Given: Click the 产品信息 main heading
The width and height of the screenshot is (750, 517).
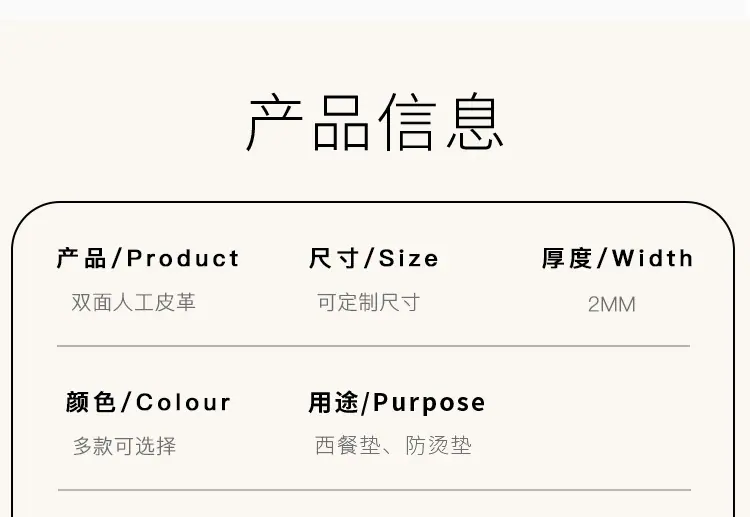Looking at the screenshot, I should (x=375, y=122).
